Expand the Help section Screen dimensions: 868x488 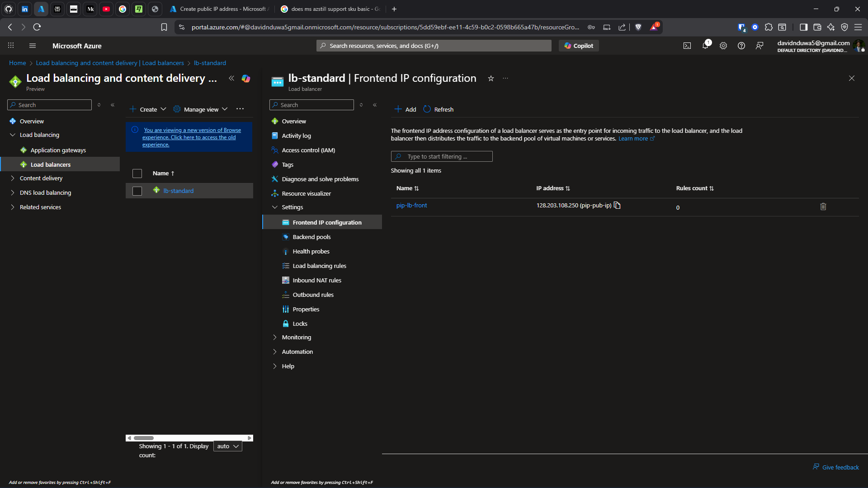coord(275,366)
